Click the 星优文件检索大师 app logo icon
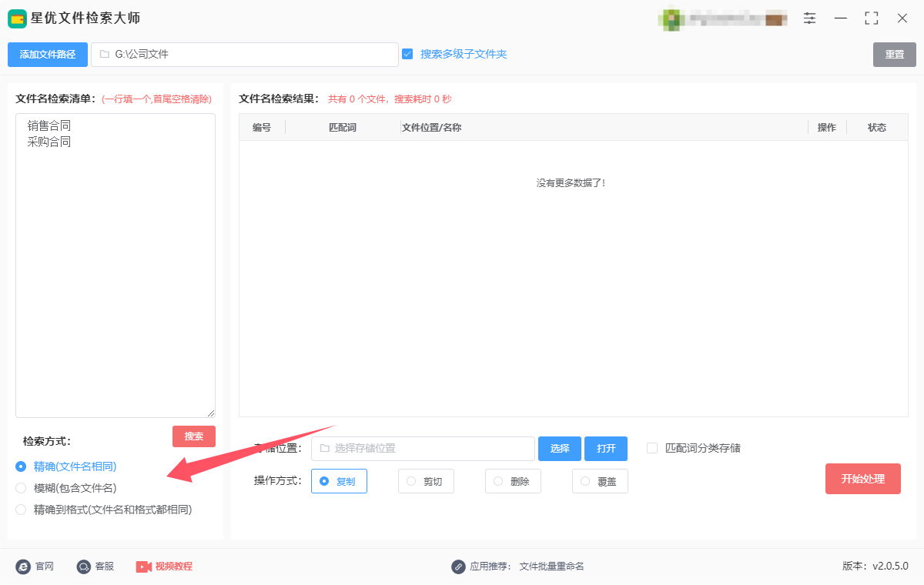Viewport: 924px width, 585px height. pos(18,18)
